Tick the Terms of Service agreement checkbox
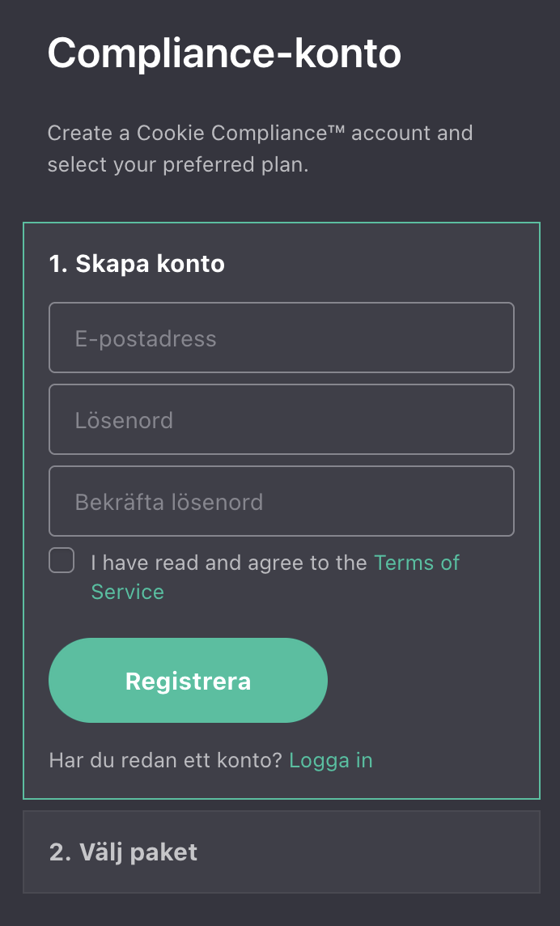Image resolution: width=560 pixels, height=926 pixels. (62, 560)
